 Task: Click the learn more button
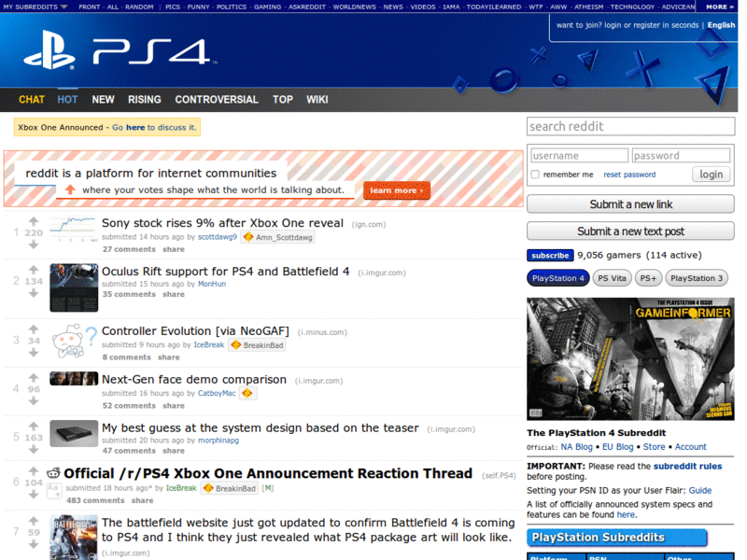tap(396, 190)
